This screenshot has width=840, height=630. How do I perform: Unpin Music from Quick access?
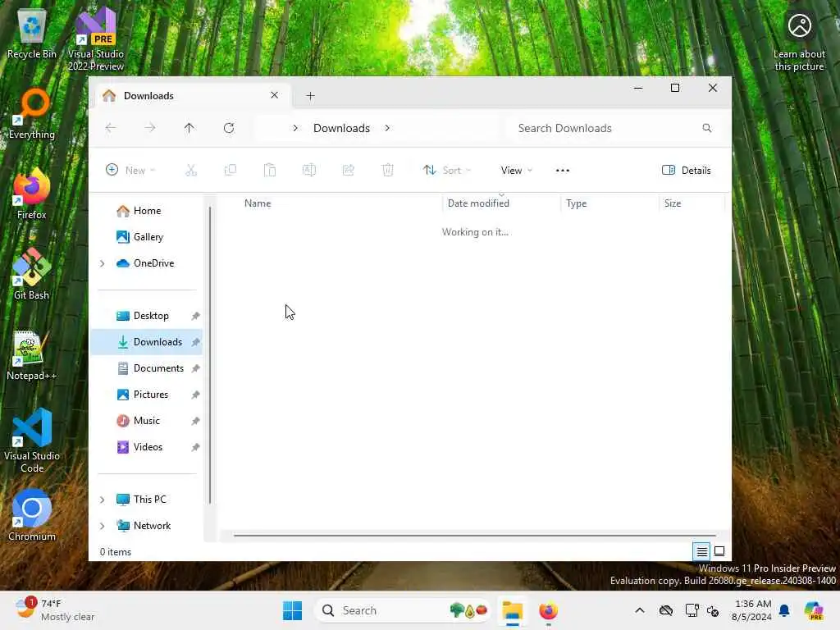click(195, 421)
